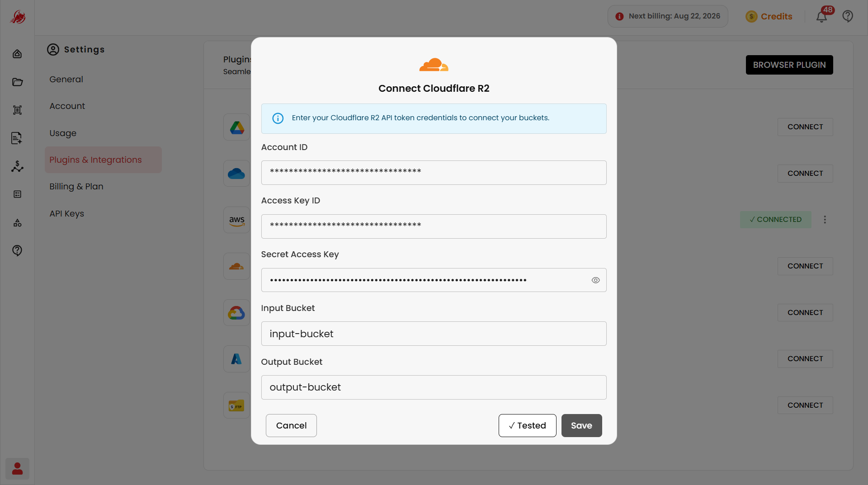Save the Cloudflare R2 credentials

pyautogui.click(x=581, y=426)
